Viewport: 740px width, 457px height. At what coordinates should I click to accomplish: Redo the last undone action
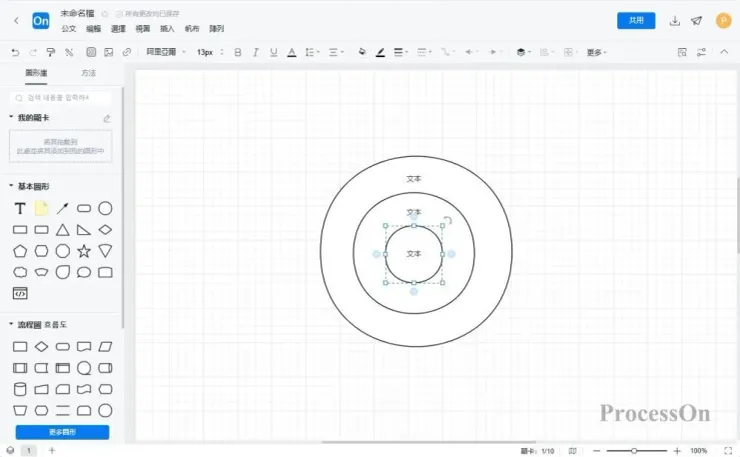33,52
